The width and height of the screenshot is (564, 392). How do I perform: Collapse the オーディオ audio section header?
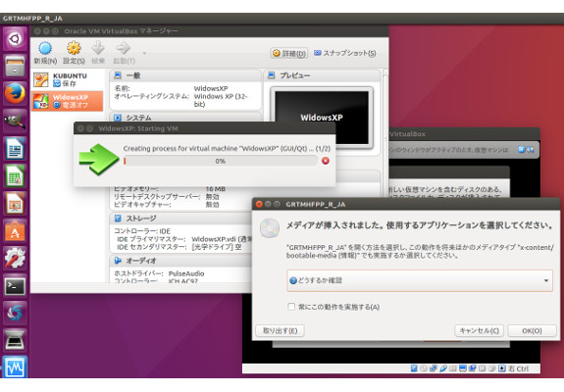[x=181, y=261]
